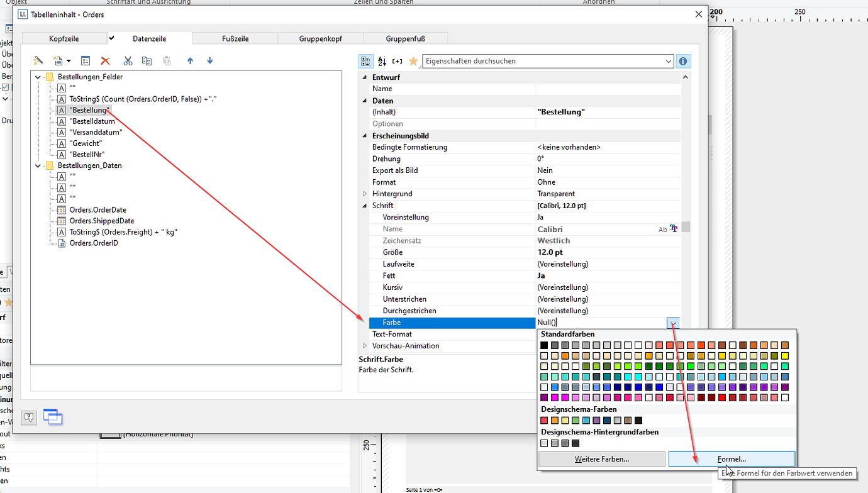Collapse the Bestellungen_Felder tree node

(38, 77)
